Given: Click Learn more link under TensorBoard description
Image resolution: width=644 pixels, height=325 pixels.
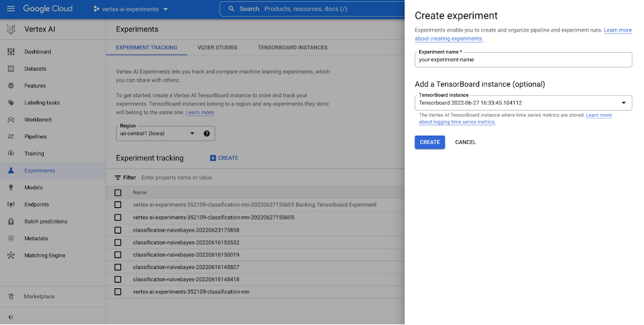Looking at the screenshot, I should pyautogui.click(x=200, y=113).
